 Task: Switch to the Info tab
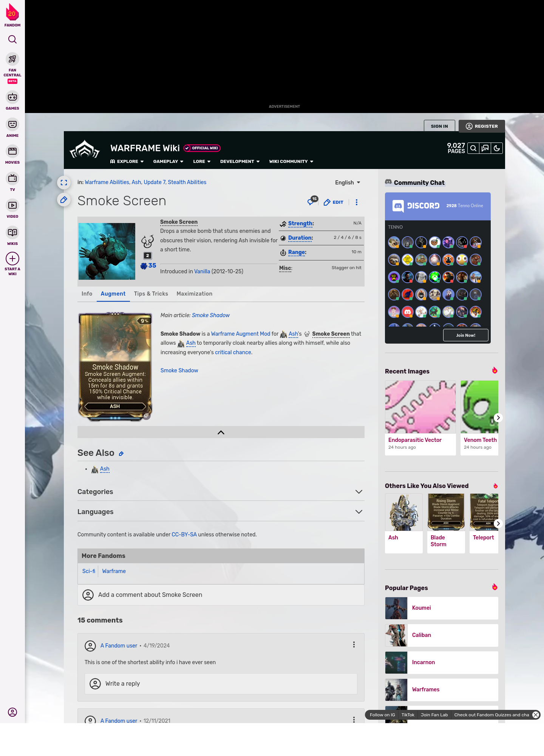[87, 294]
